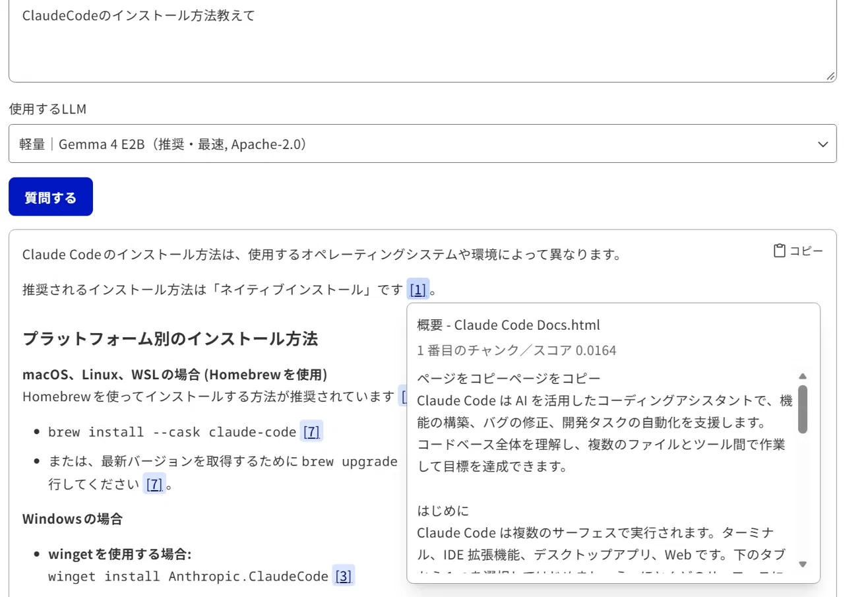Click the text 1番目のチャンク／スコア 0.0164
The image size is (868, 597).
tap(516, 350)
